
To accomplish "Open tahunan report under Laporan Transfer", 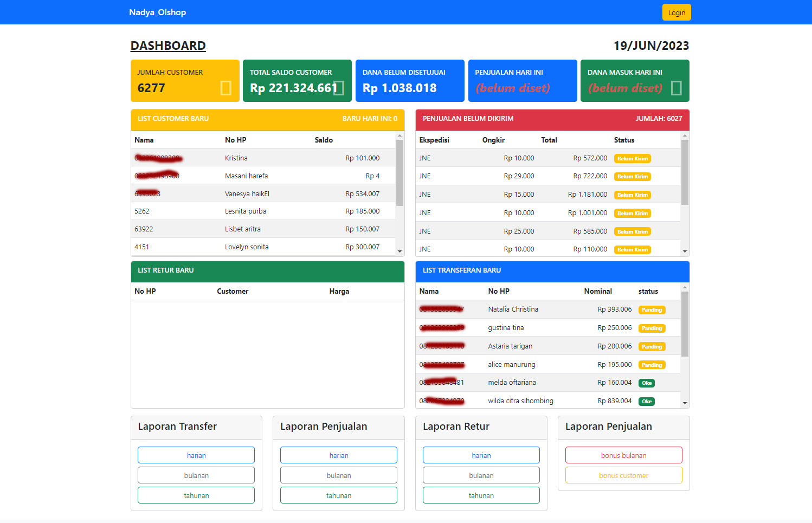I will pos(196,495).
